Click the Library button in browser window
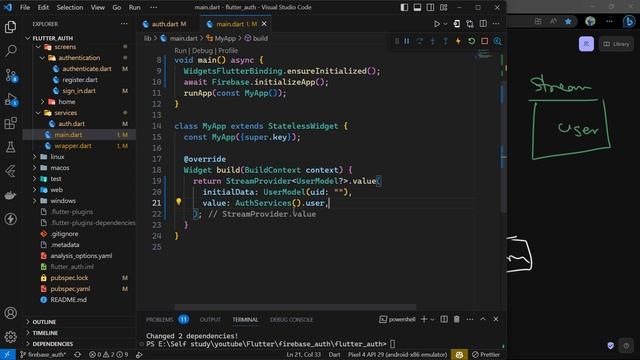Viewport: 640px width, 360px height. [616, 44]
